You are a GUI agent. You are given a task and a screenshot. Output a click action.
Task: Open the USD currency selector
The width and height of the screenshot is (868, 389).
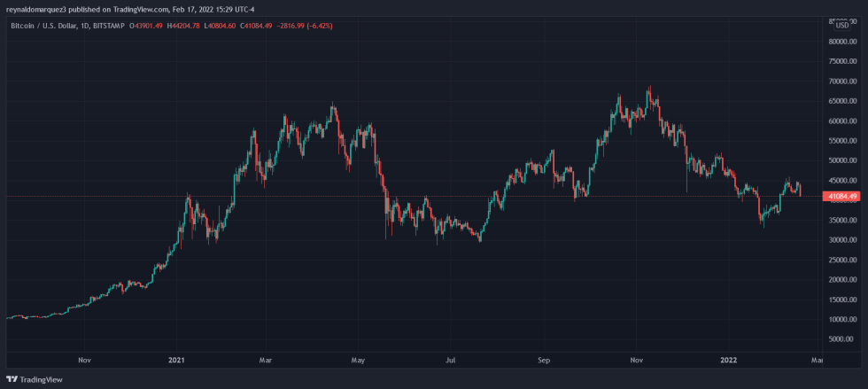click(x=842, y=26)
